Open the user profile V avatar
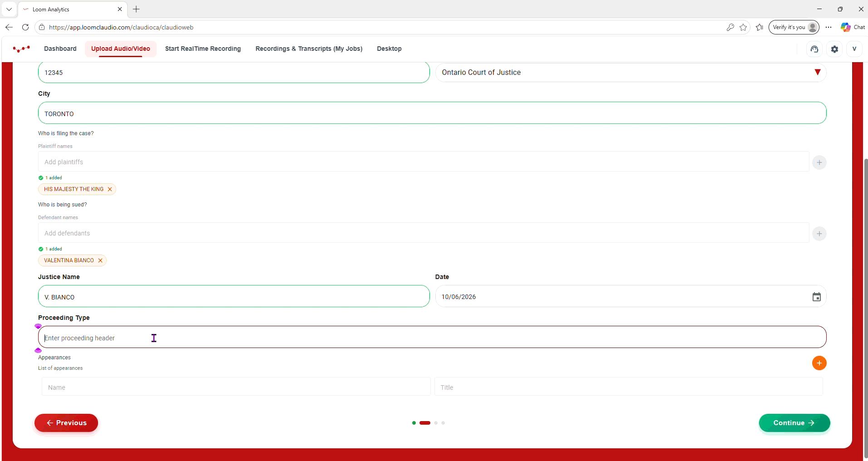Viewport: 868px width, 461px height. (x=854, y=49)
